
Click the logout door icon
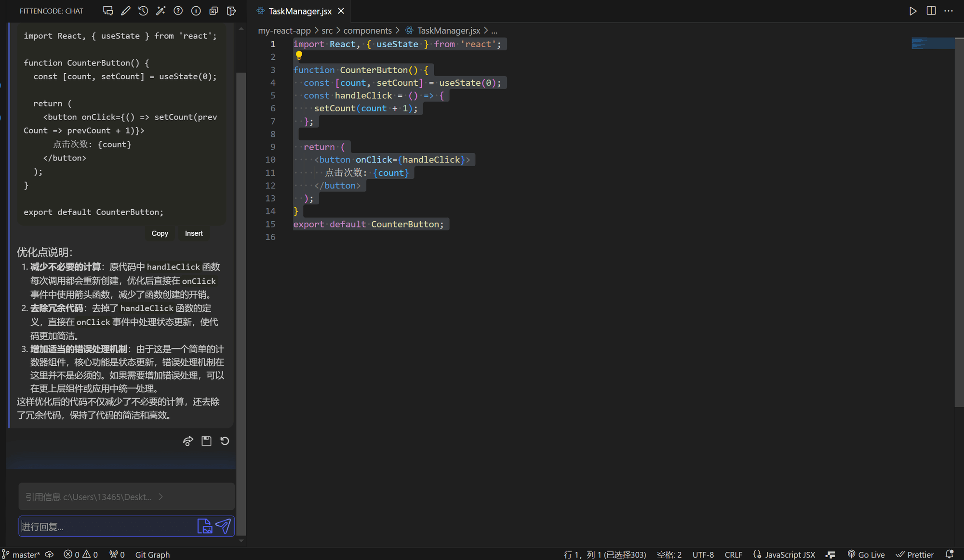click(x=231, y=11)
